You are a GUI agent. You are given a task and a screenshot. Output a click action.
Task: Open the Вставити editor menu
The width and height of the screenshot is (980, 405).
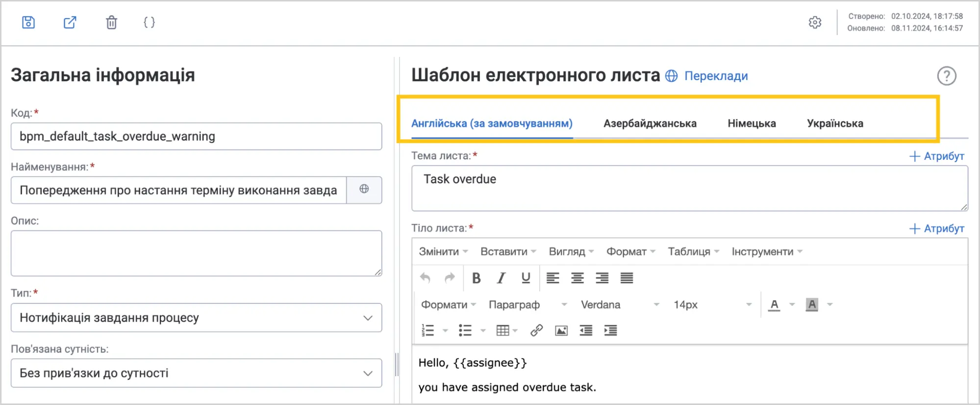(x=508, y=252)
